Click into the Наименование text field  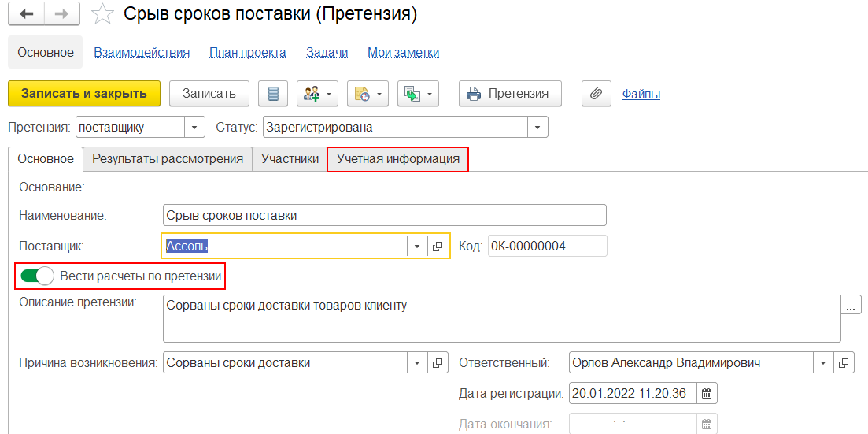384,215
